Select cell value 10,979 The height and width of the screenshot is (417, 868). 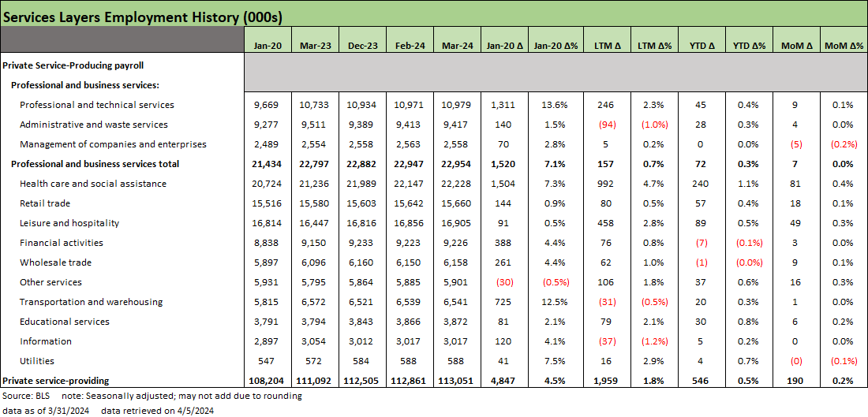458,105
